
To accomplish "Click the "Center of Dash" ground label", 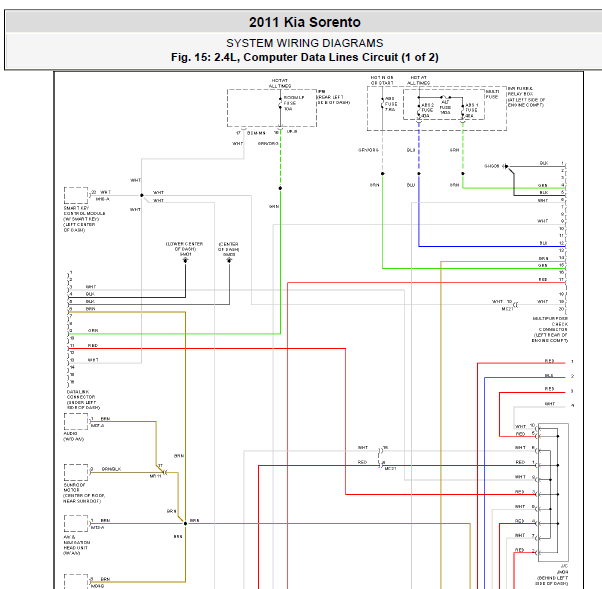I will point(228,249).
